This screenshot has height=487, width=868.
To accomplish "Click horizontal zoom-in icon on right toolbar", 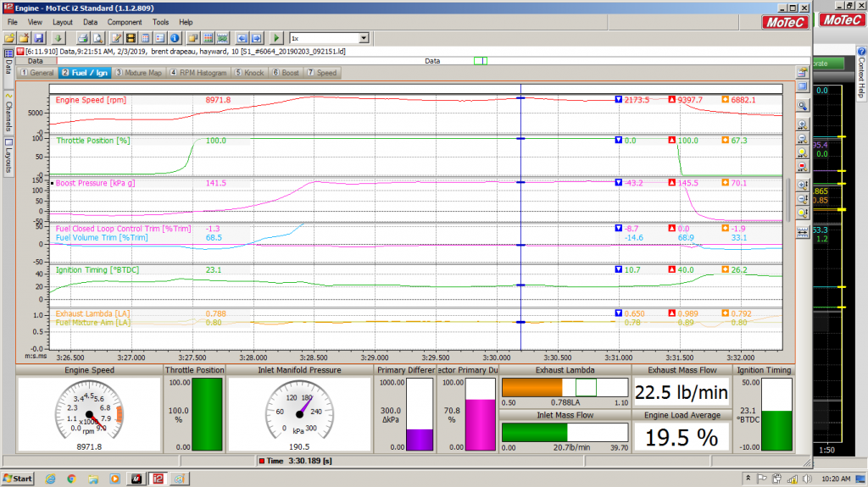I will 802,124.
